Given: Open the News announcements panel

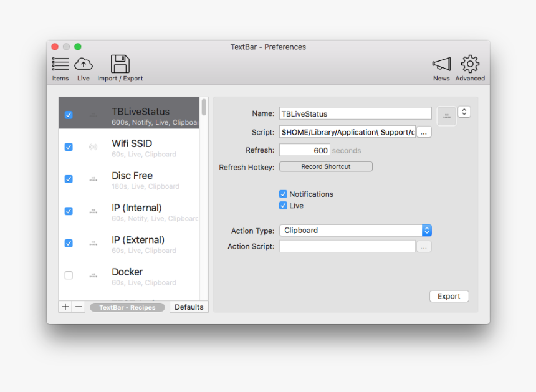Looking at the screenshot, I should (x=441, y=65).
